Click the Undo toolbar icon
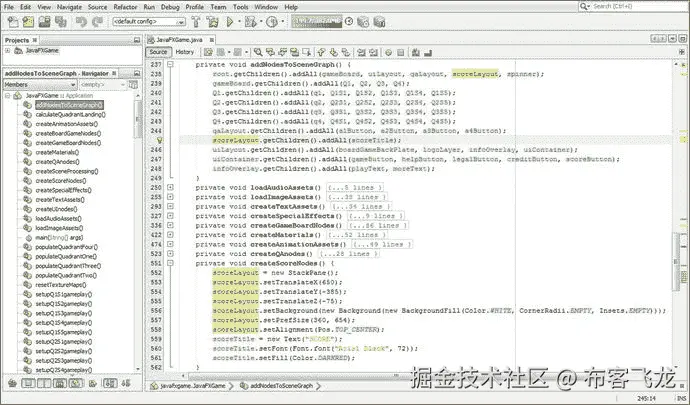This screenshot has height=405, width=690. (81, 22)
